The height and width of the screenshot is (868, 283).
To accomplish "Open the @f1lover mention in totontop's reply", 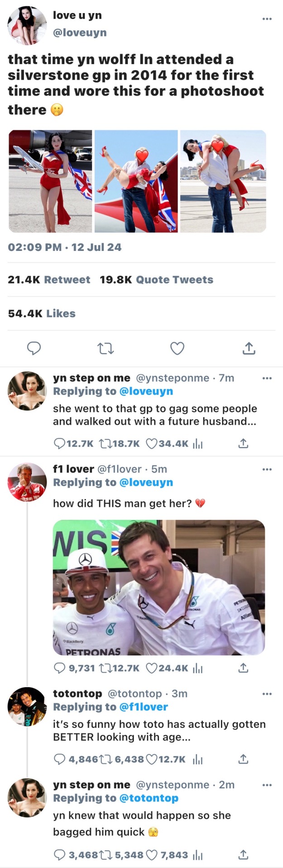I will (143, 707).
